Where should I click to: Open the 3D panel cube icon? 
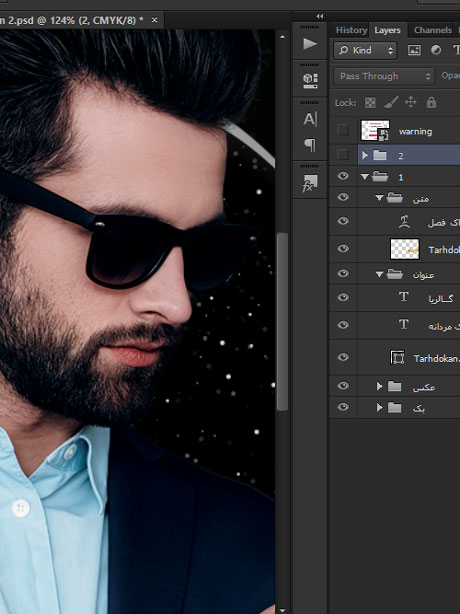click(x=310, y=81)
